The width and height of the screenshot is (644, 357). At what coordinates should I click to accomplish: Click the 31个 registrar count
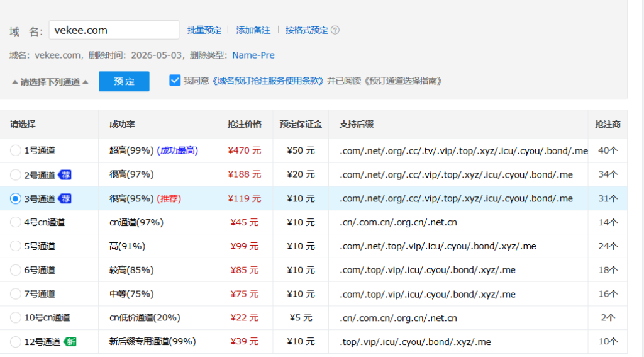coord(608,199)
